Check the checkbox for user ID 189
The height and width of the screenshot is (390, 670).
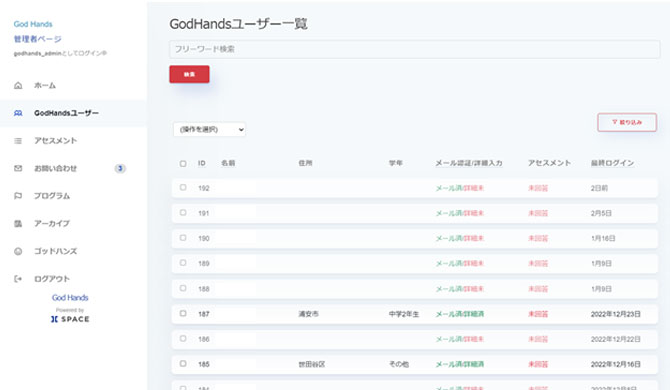click(x=183, y=263)
